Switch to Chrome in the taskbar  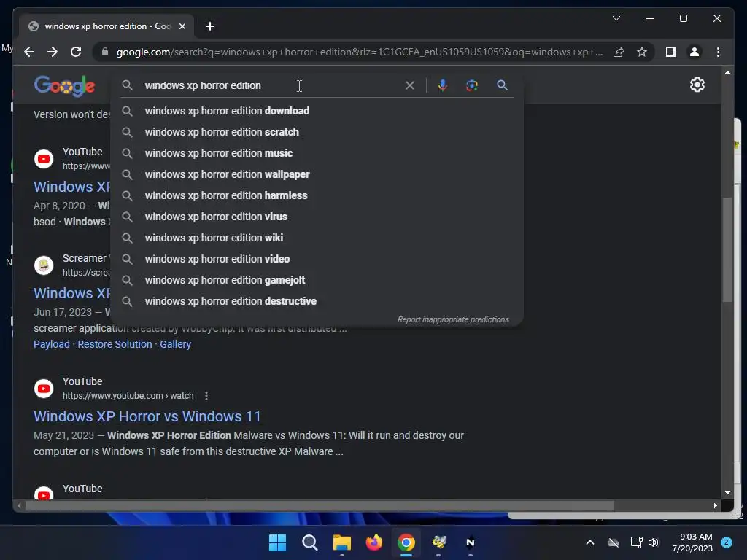click(x=406, y=542)
